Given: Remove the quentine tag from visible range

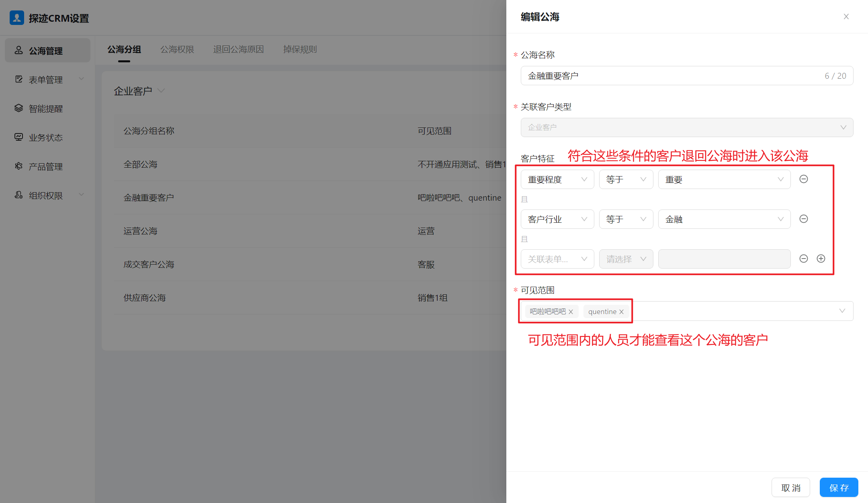Looking at the screenshot, I should [621, 312].
